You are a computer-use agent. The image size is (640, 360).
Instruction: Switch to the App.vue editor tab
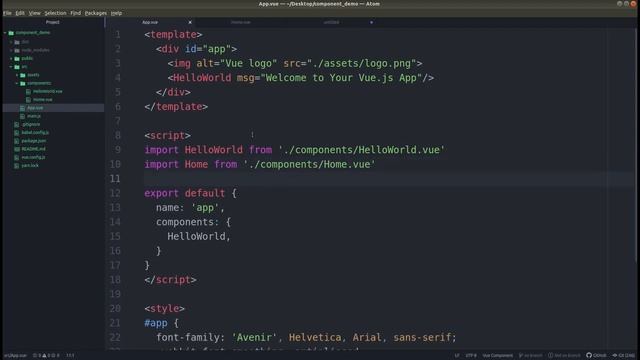(x=150, y=22)
